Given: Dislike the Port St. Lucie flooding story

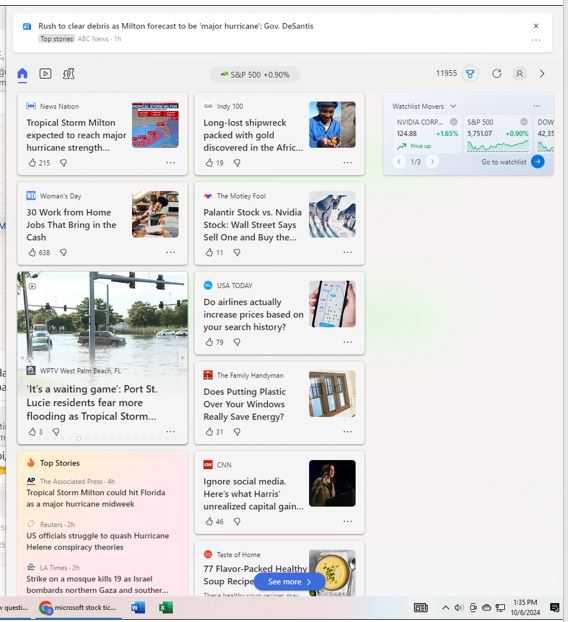Looking at the screenshot, I should pos(56,432).
